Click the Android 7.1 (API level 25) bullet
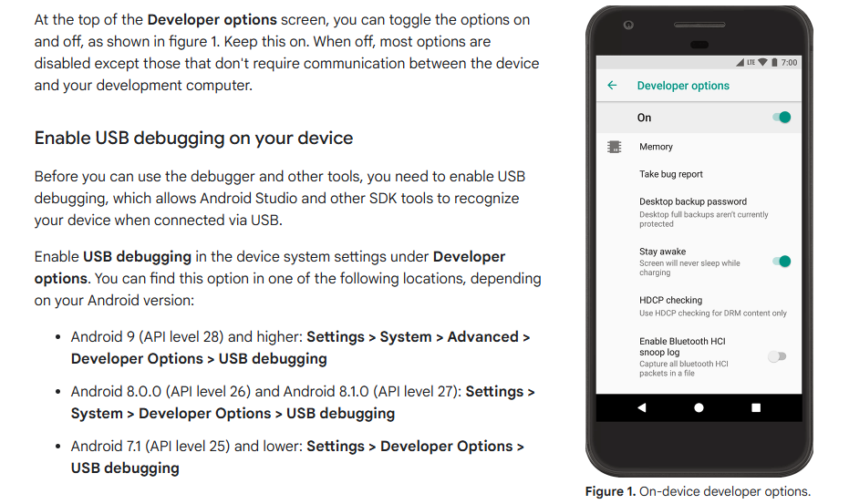 pos(297,457)
